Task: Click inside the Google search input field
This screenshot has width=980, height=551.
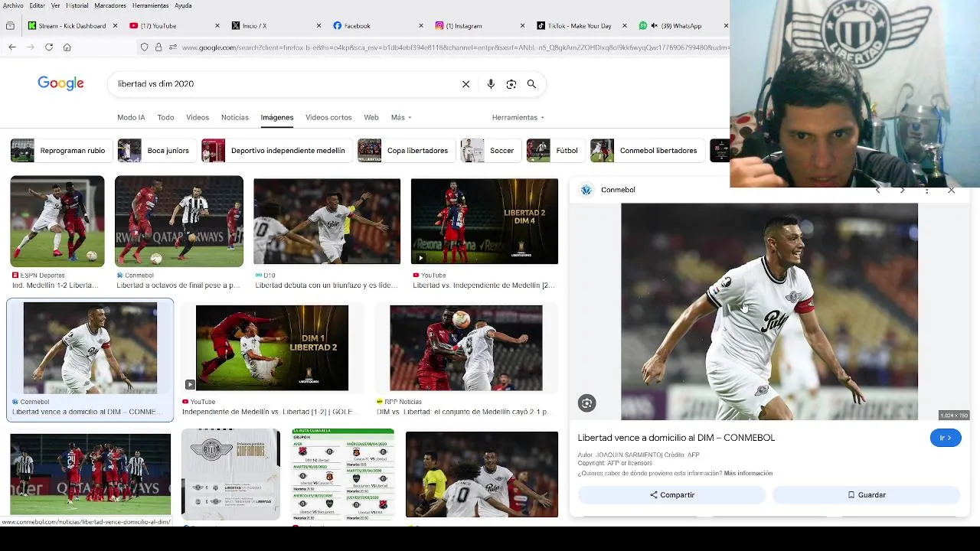Action: [283, 84]
